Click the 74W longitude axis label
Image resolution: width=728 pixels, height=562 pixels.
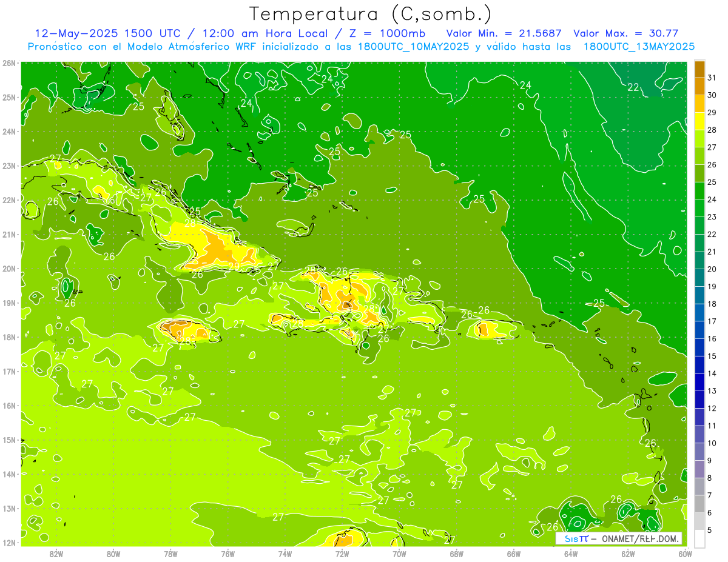(285, 554)
